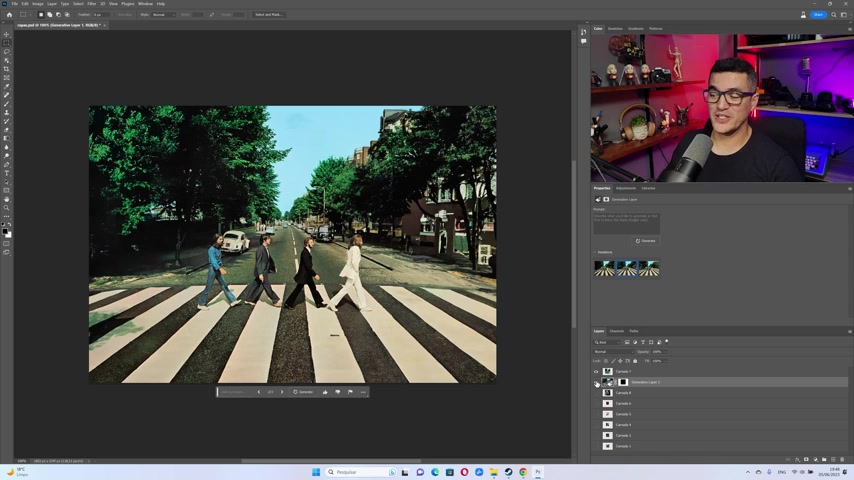Select the Rectangular Marquee tool in the toolbox
The image size is (854, 480).
pyautogui.click(x=7, y=43)
